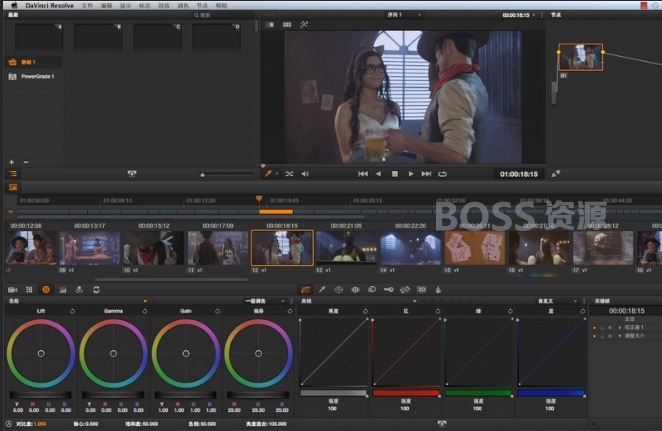Screen dimensions: 662x431
Task: Open the second menu bar item after DaVinci Resolve
Action: tap(106, 5)
